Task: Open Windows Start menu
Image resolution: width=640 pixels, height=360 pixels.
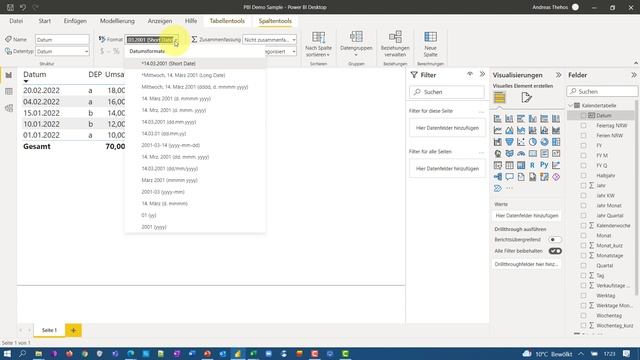Action: click(x=7, y=353)
